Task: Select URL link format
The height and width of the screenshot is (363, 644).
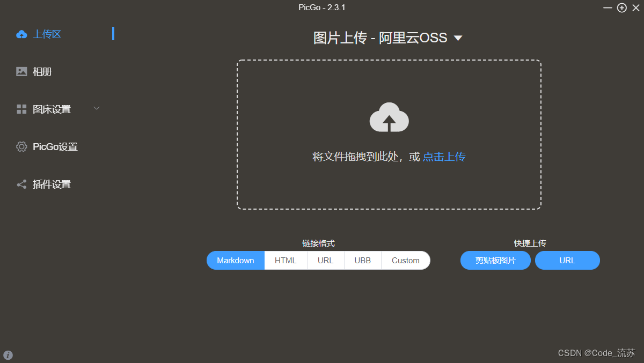Action: point(325,260)
